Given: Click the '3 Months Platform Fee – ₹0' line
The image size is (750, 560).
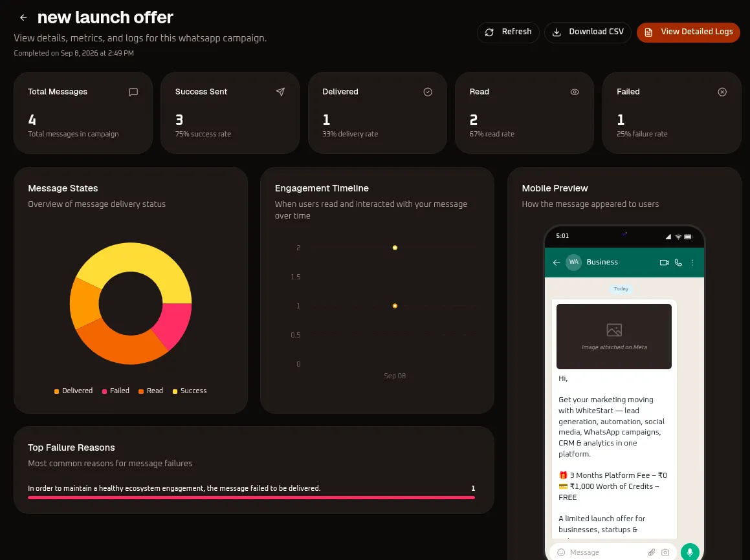Looking at the screenshot, I should click(x=613, y=475).
